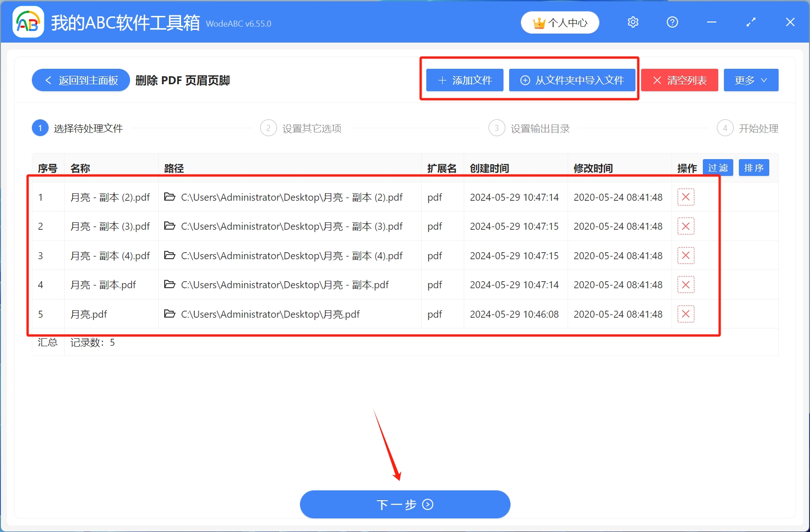Clear the file list with 清空列表

pos(679,80)
